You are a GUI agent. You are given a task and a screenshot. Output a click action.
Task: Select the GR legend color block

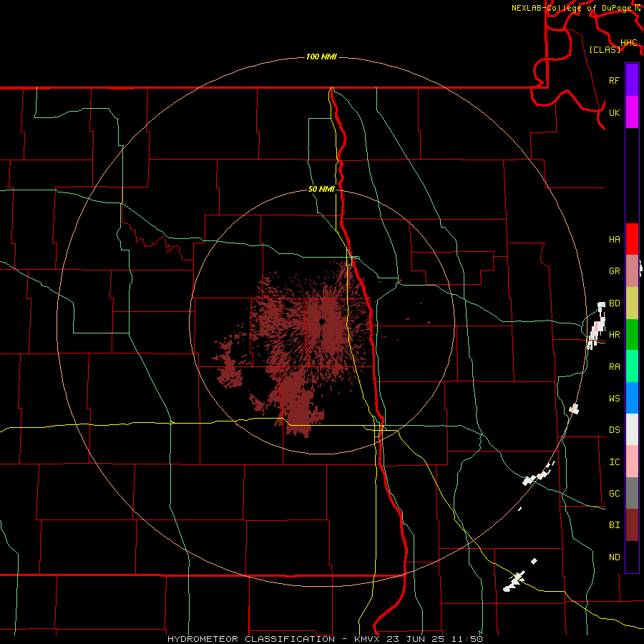[x=632, y=271]
